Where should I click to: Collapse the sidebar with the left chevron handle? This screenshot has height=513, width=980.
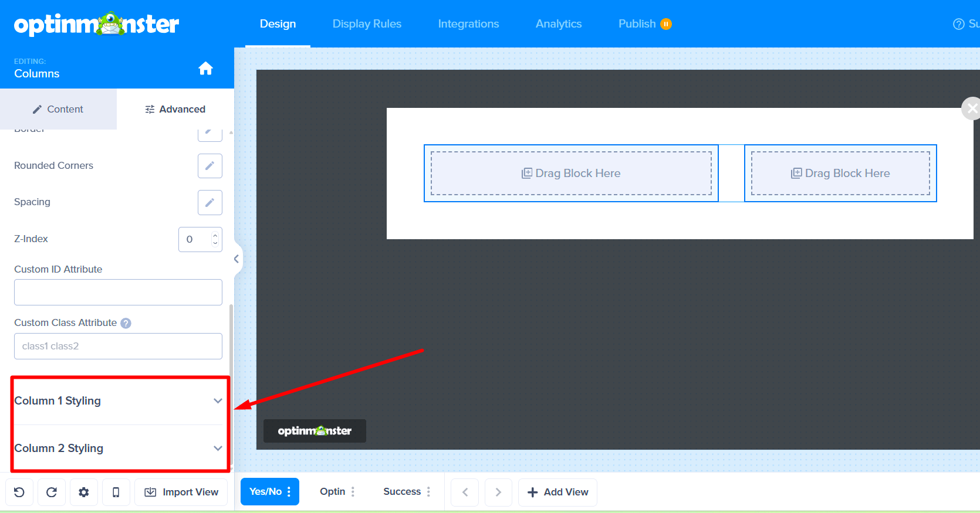click(x=236, y=259)
